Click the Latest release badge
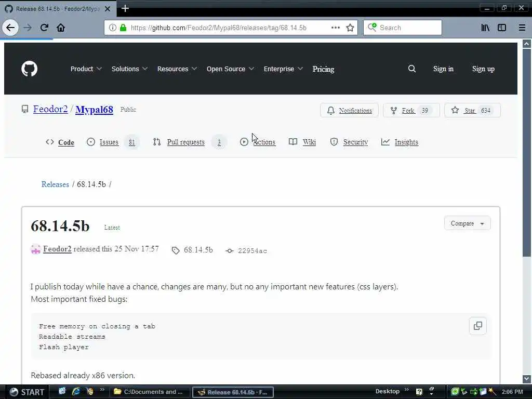The height and width of the screenshot is (399, 532). 112,228
